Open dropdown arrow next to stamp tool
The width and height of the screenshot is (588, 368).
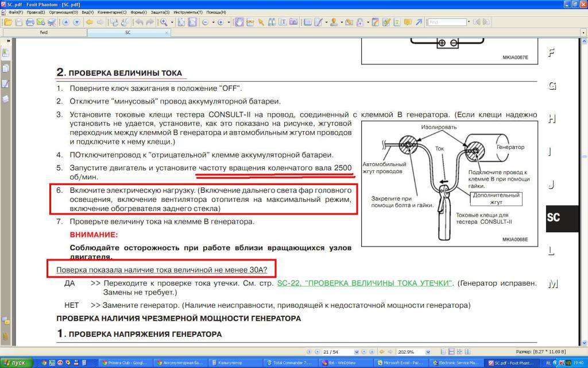(342, 22)
